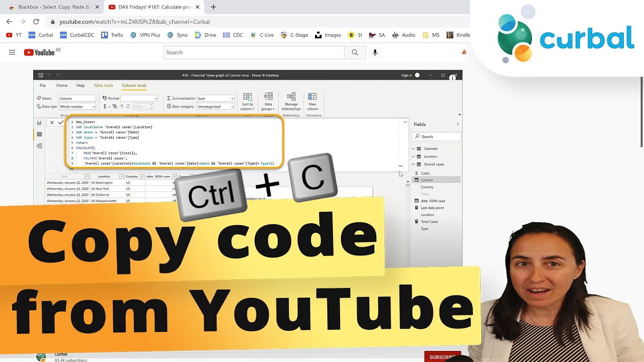The height and width of the screenshot is (362, 644).
Task: Open the Data category dropdown
Action: tap(215, 107)
